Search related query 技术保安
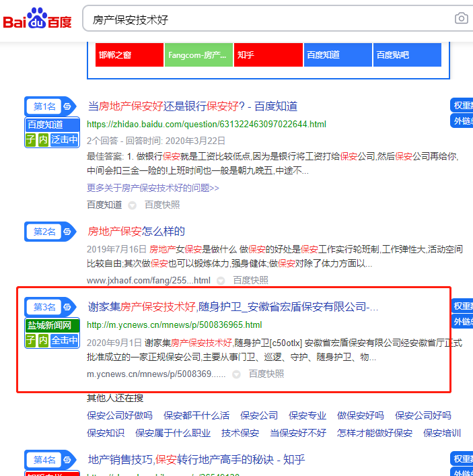 click(240, 433)
